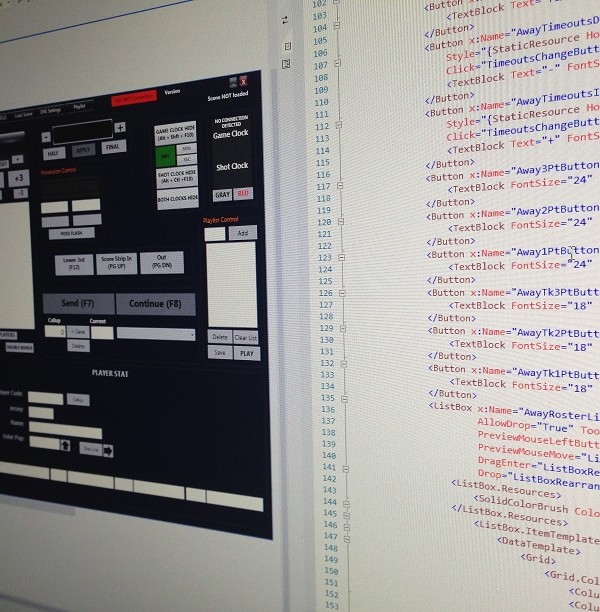Click the green SHOT button
The image size is (600, 612).
tap(166, 157)
